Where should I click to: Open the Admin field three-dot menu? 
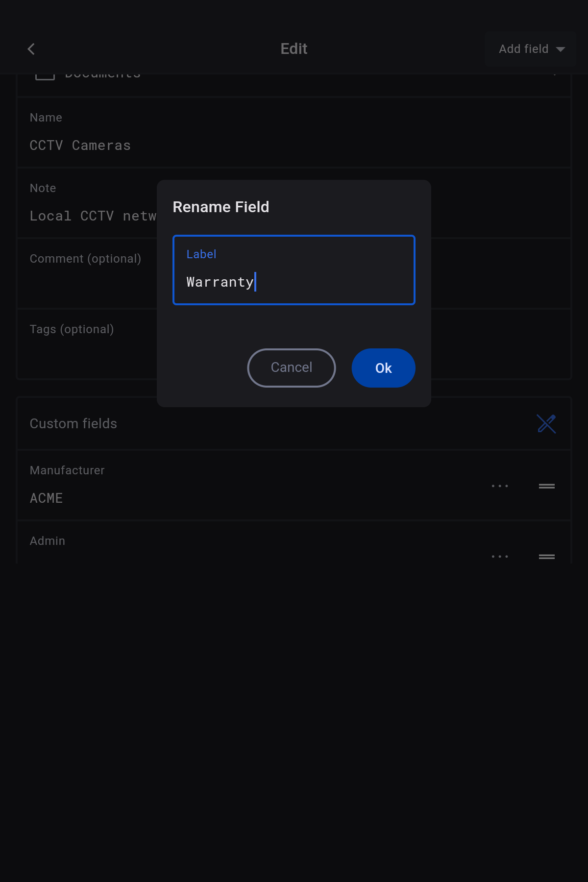pos(500,557)
